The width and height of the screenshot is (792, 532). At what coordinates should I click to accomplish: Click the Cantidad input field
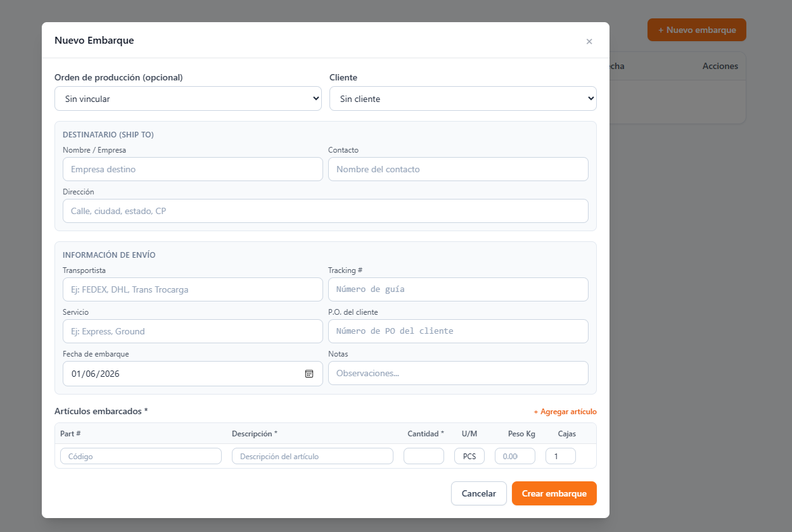(x=424, y=456)
